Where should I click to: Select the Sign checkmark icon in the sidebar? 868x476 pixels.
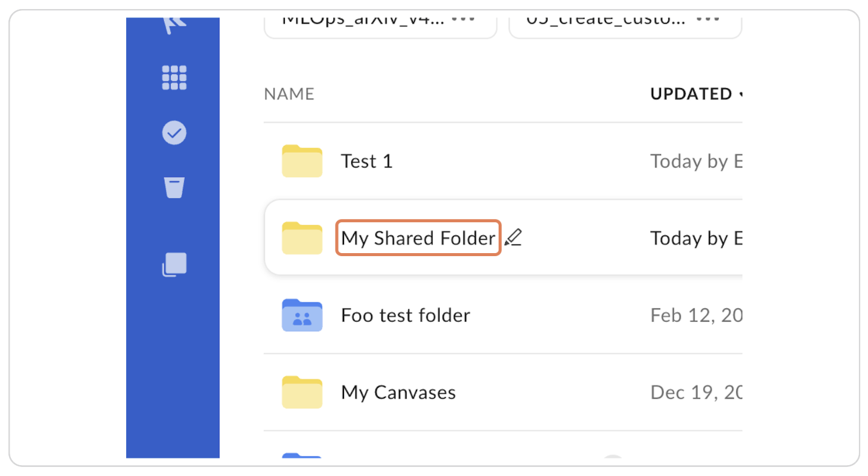coord(174,133)
